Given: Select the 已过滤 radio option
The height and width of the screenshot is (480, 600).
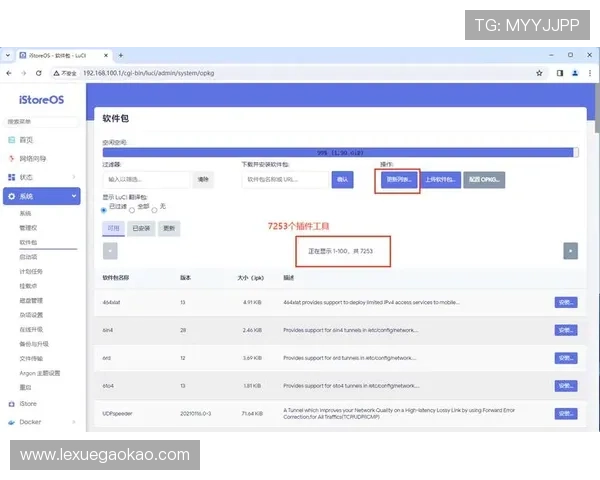Looking at the screenshot, I should (104, 211).
